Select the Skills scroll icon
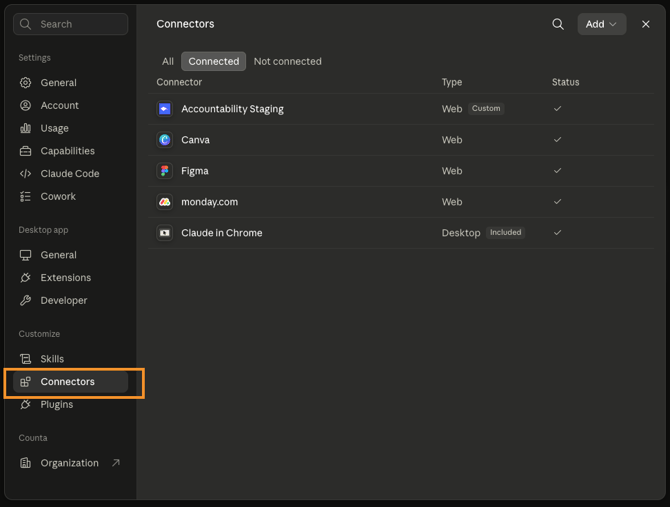This screenshot has height=507, width=670. tap(26, 359)
